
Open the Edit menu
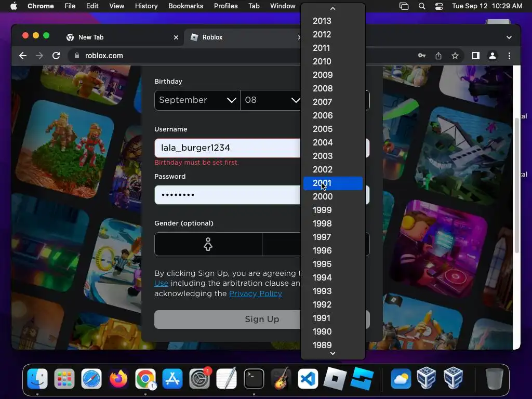point(92,6)
